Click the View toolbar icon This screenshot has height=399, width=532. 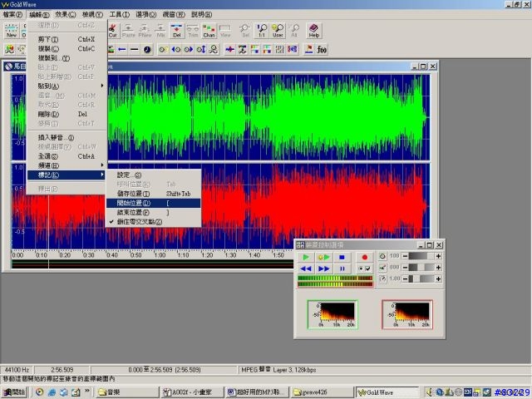point(225,31)
